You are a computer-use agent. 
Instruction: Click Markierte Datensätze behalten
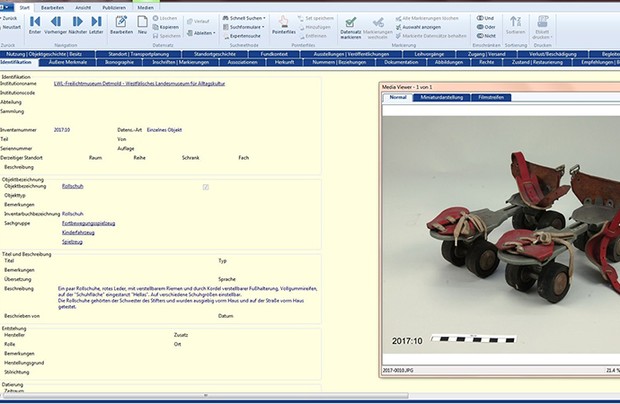pyautogui.click(x=431, y=36)
